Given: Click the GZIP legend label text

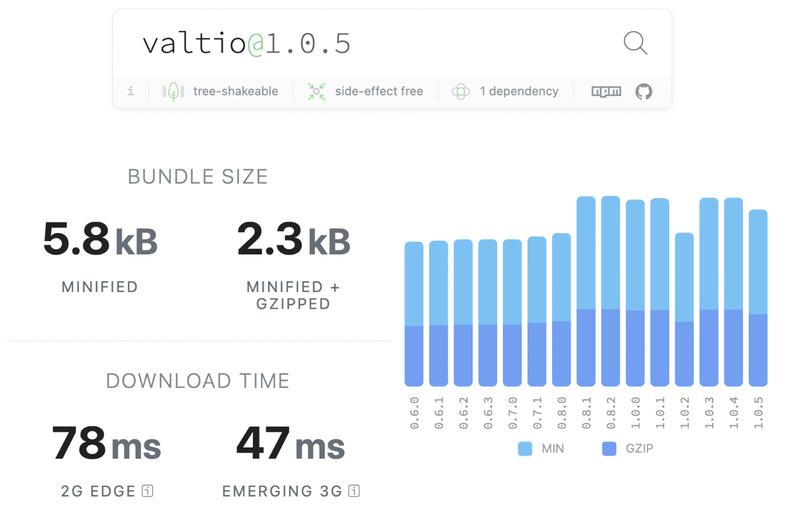Looking at the screenshot, I should click(640, 449).
